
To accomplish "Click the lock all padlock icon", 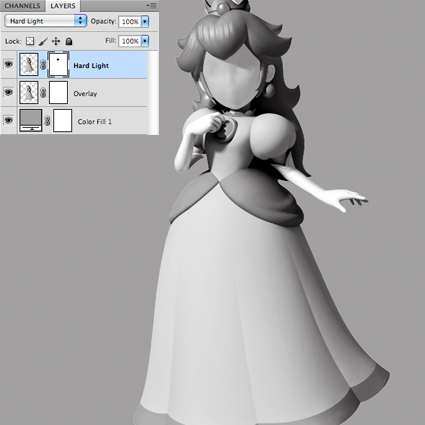I will [x=69, y=41].
